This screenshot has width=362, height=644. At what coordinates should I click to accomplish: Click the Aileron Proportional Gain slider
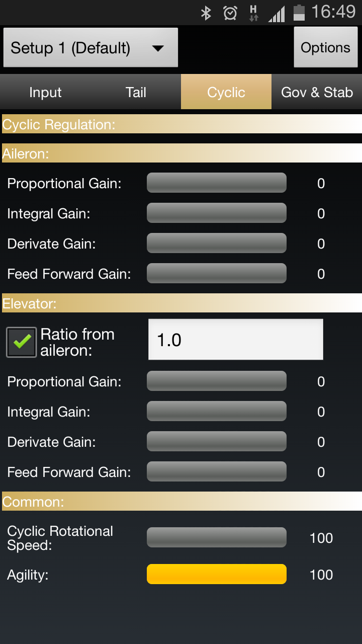(217, 183)
